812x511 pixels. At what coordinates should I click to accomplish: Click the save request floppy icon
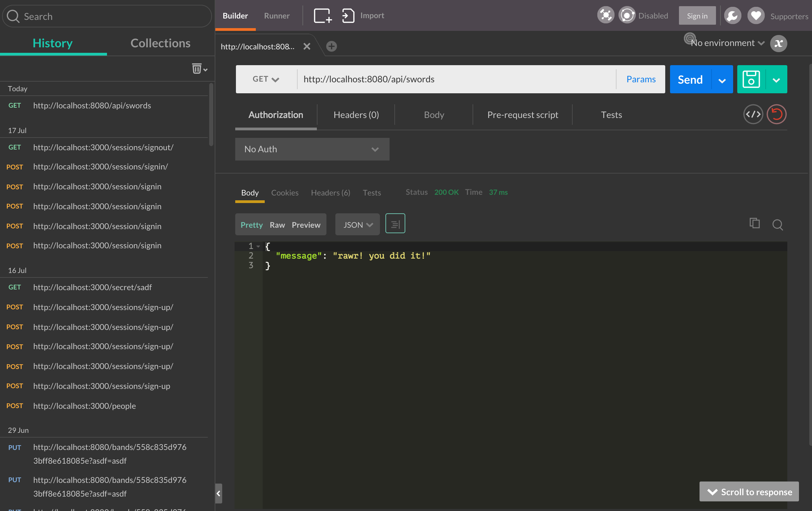tap(751, 80)
